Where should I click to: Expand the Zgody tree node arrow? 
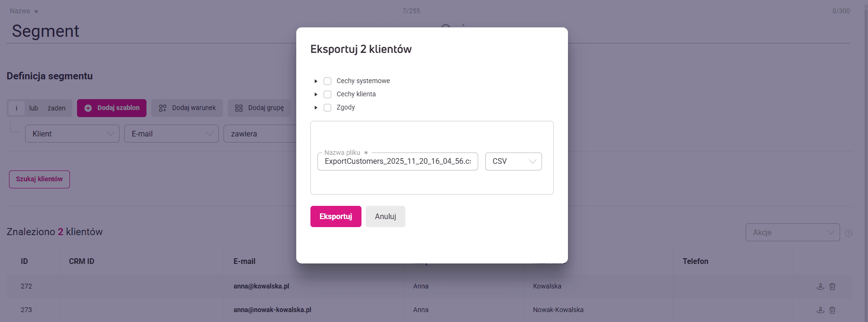[x=316, y=108]
